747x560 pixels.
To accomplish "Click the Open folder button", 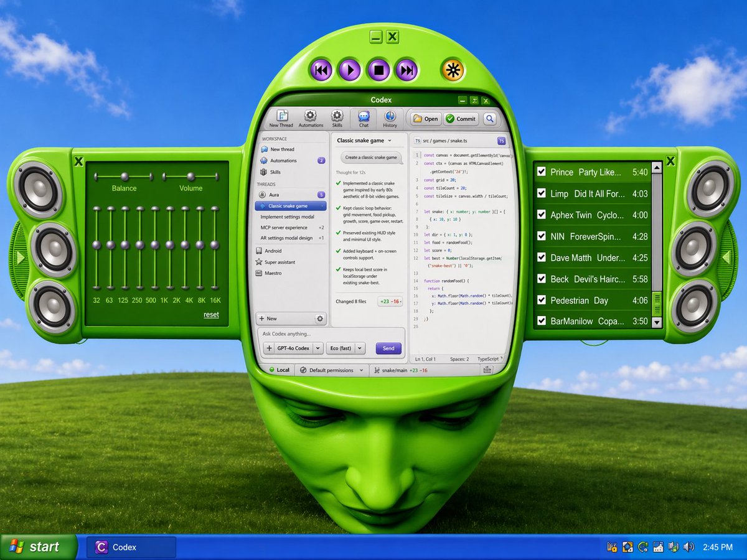I will point(425,119).
